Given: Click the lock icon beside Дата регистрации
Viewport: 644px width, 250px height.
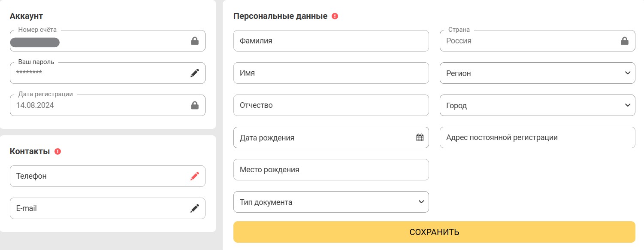Looking at the screenshot, I should point(194,105).
